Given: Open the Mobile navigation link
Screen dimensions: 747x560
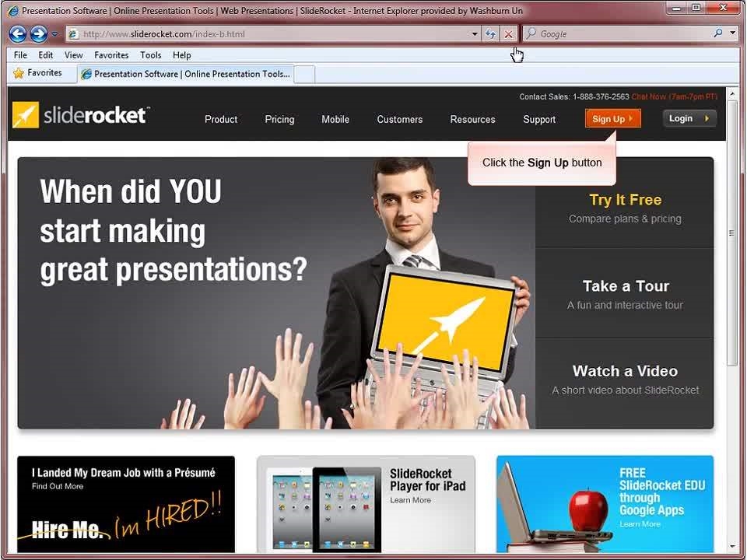Looking at the screenshot, I should pos(335,119).
